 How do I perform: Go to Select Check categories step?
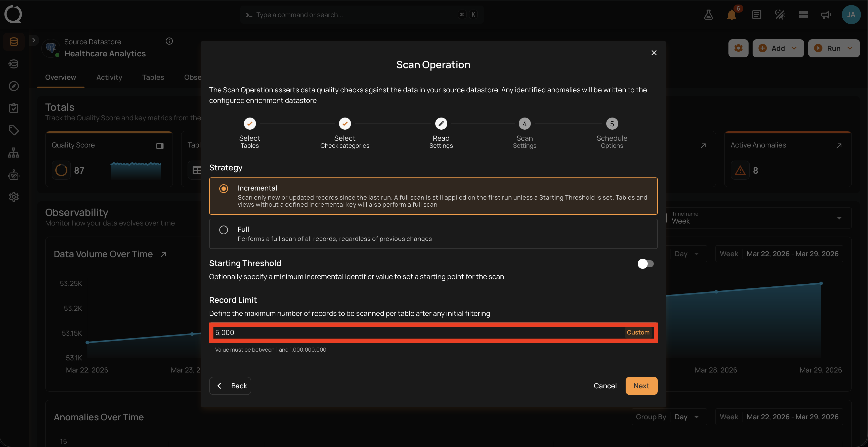point(345,134)
